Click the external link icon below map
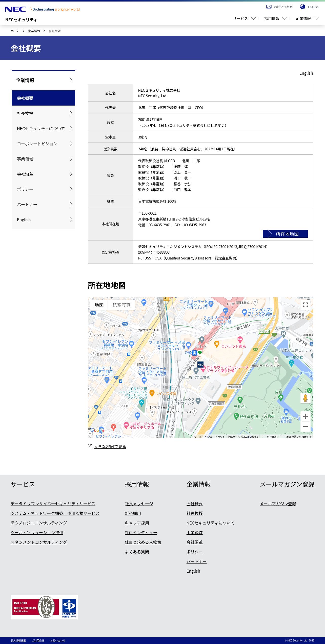The image size is (325, 644). point(90,446)
